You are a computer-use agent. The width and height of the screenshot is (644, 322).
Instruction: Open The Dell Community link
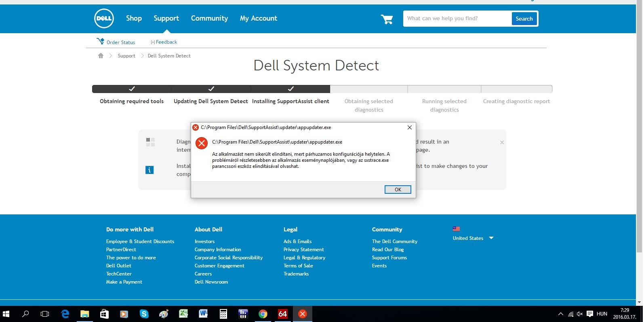point(395,241)
